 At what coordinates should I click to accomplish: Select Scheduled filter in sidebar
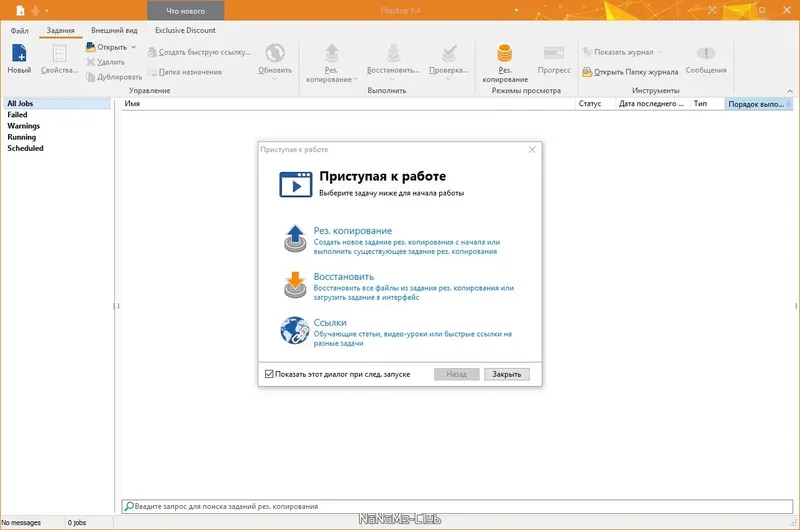[25, 148]
